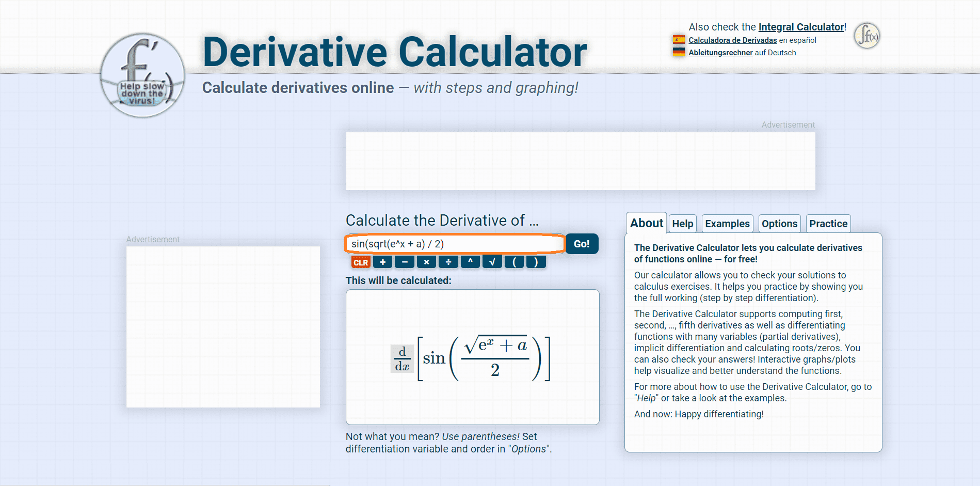Open the Ableitungsrechner link

[720, 53]
